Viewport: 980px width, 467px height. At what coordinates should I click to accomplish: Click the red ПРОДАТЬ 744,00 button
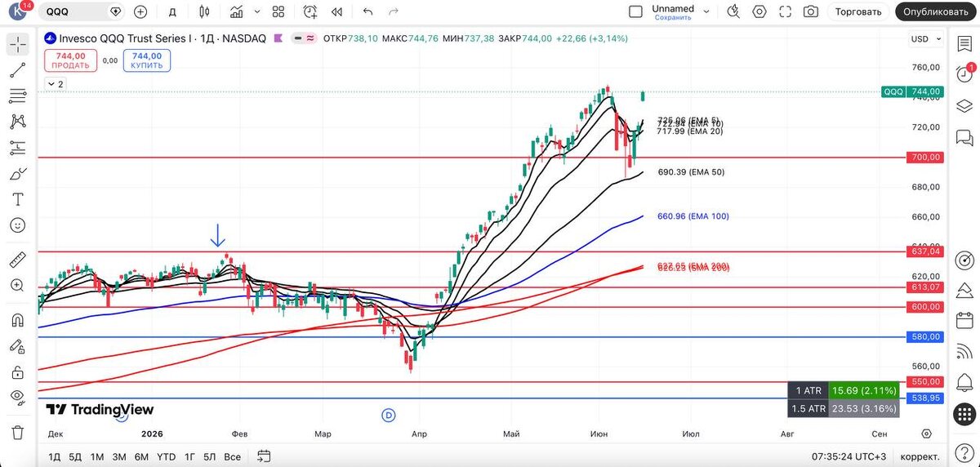[70, 60]
